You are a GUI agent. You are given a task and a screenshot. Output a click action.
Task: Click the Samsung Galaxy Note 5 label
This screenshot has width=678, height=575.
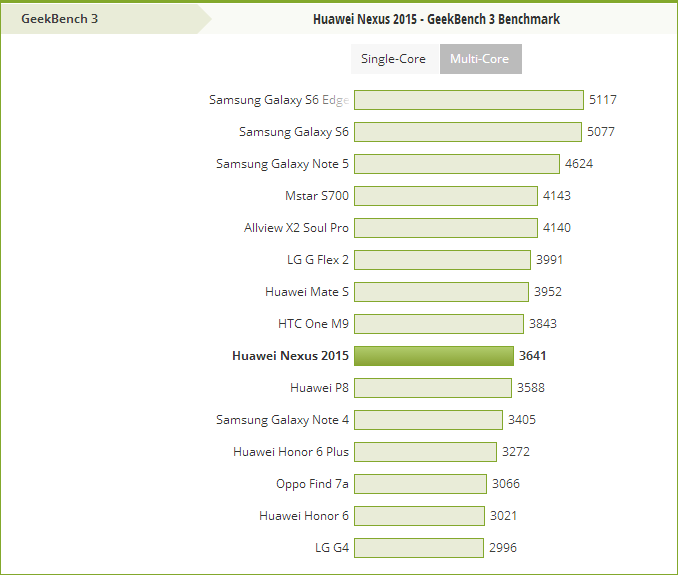(x=282, y=164)
